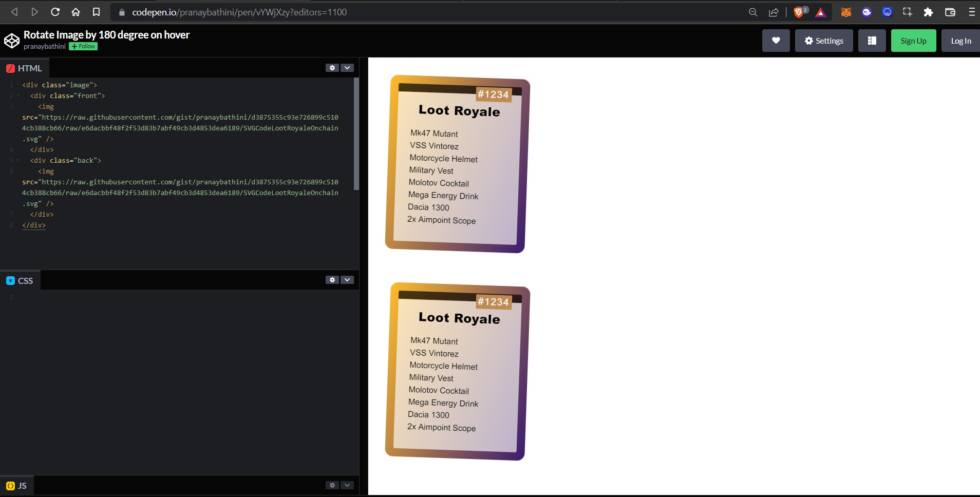Click the CodePen logo
980x497 pixels.
(x=11, y=41)
